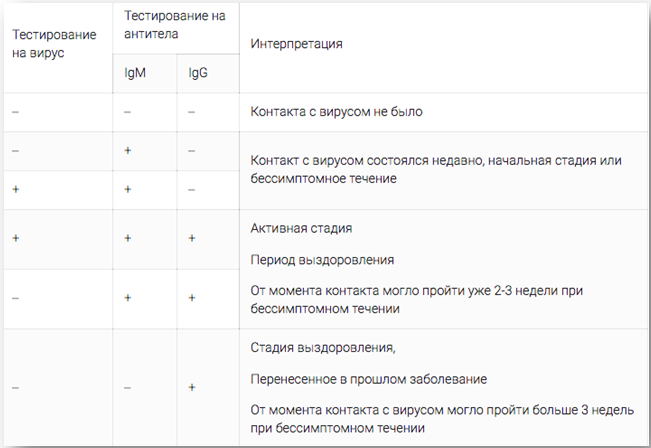Viewport: 651px width, 448px height.
Task: Click the "Тестирование на антитела" header cell
Action: click(175, 25)
